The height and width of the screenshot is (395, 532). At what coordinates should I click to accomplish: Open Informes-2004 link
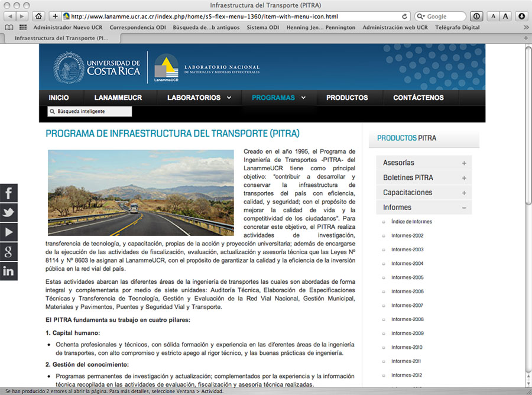click(x=407, y=263)
